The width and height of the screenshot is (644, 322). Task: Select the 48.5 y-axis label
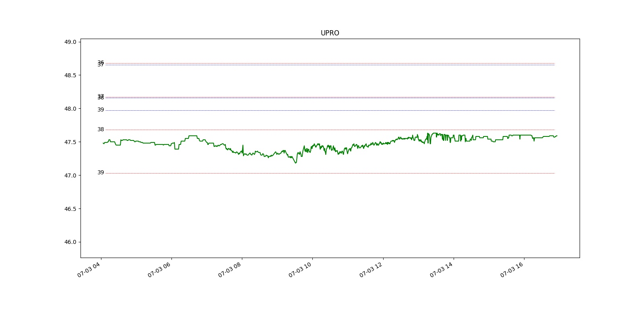click(x=70, y=75)
